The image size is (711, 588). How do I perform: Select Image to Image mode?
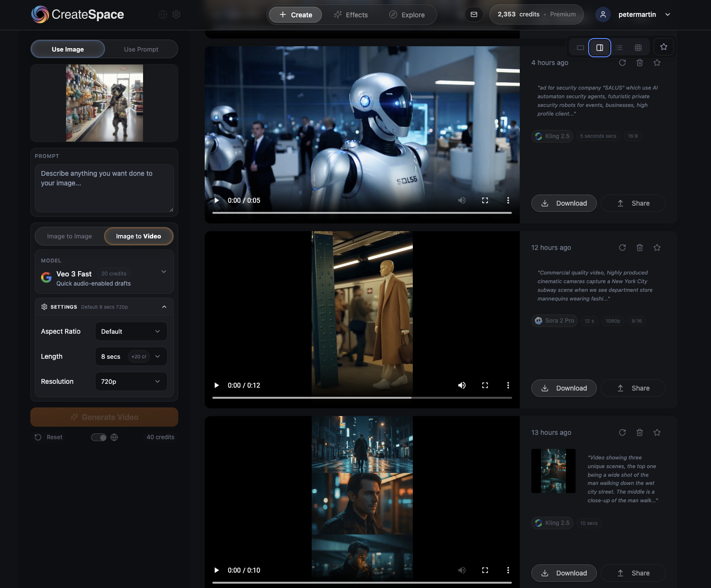(69, 236)
